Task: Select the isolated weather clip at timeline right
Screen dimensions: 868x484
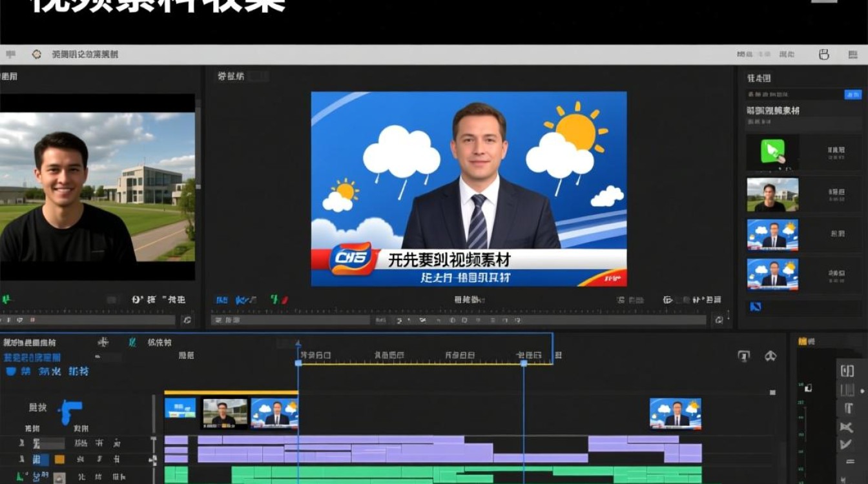Action: [676, 413]
